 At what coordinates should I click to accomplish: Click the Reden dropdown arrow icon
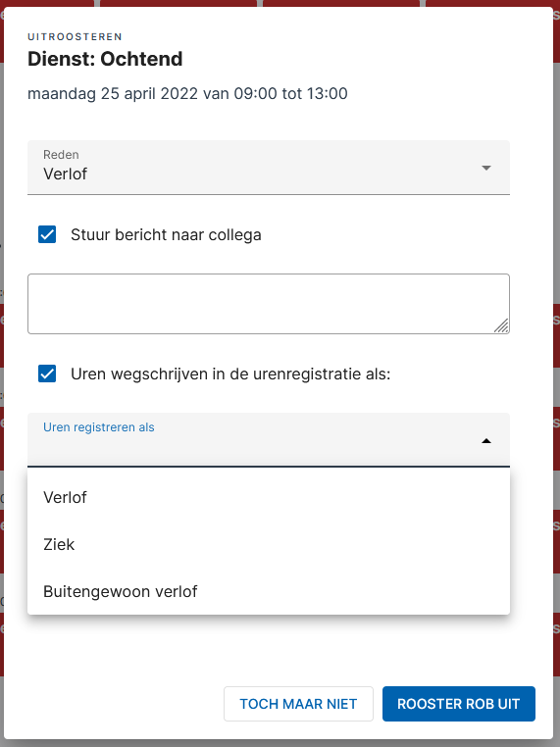point(486,168)
